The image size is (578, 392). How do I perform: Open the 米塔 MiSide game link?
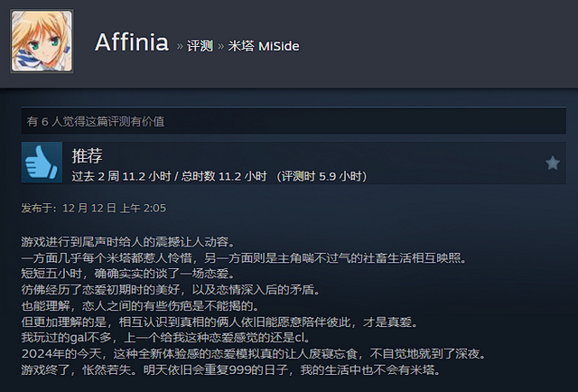pyautogui.click(x=264, y=46)
